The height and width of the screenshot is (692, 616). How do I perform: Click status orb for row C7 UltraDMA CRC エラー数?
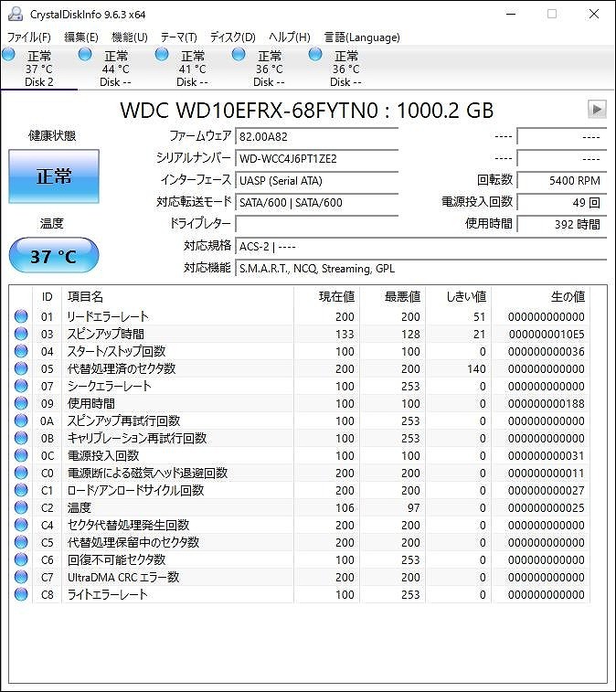pyautogui.click(x=21, y=577)
